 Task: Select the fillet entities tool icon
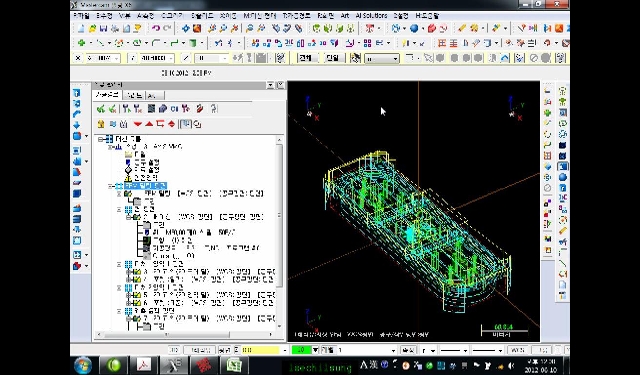tap(156, 43)
